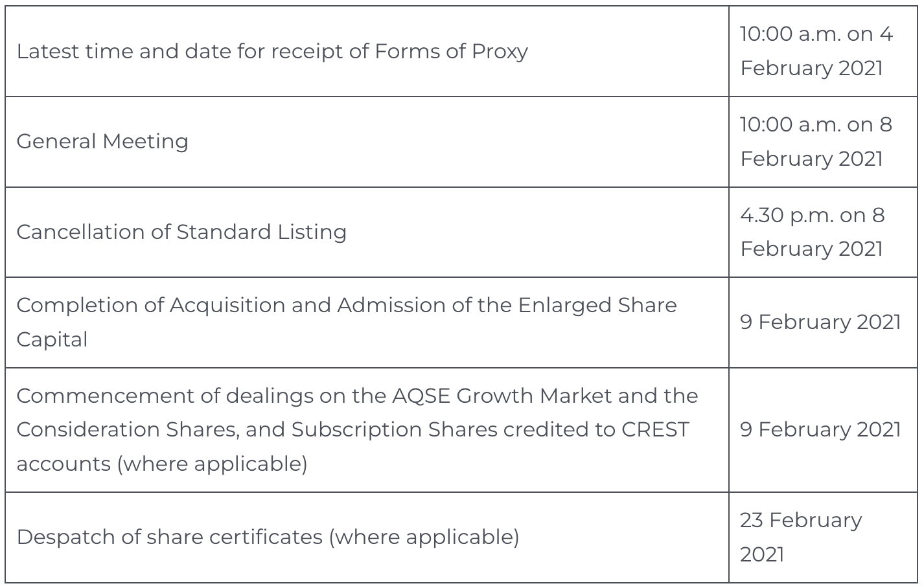Select the '10:00 a.m. on 8 February 2021' date cell
This screenshot has height=588, width=924.
point(816,141)
